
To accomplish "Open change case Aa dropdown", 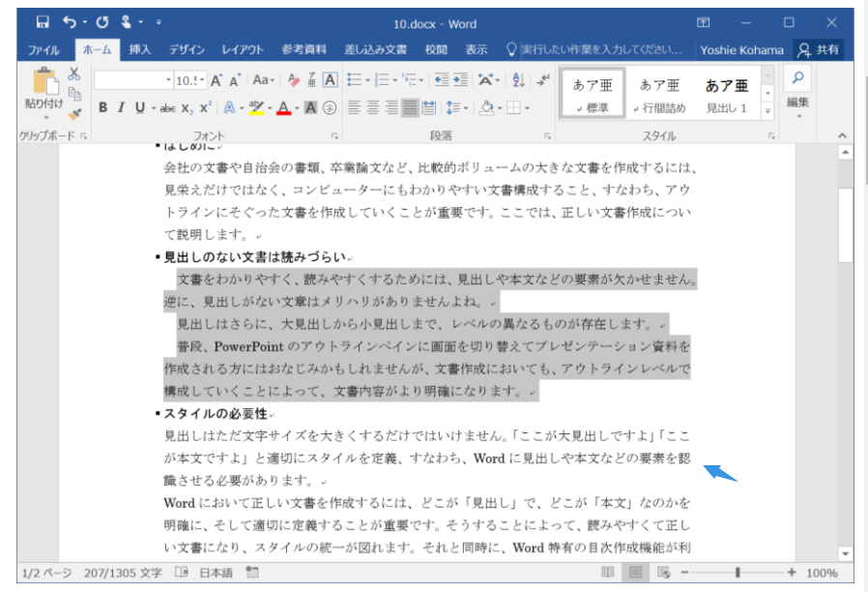I will click(264, 80).
